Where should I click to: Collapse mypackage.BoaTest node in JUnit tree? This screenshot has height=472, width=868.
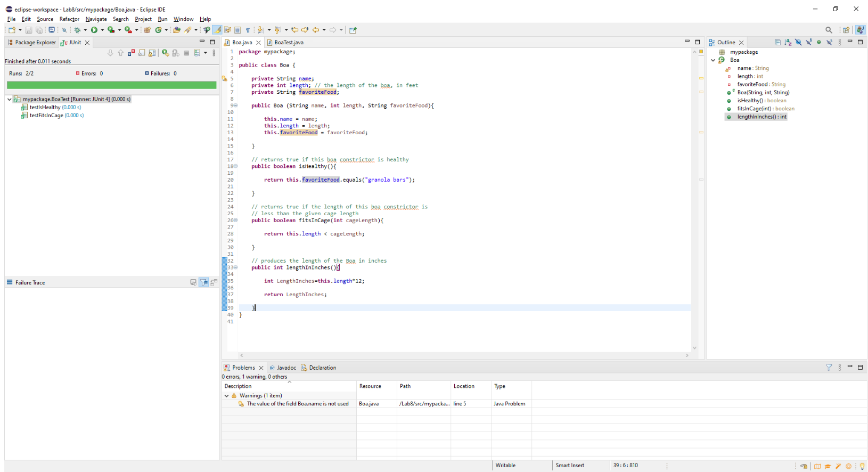click(9, 99)
